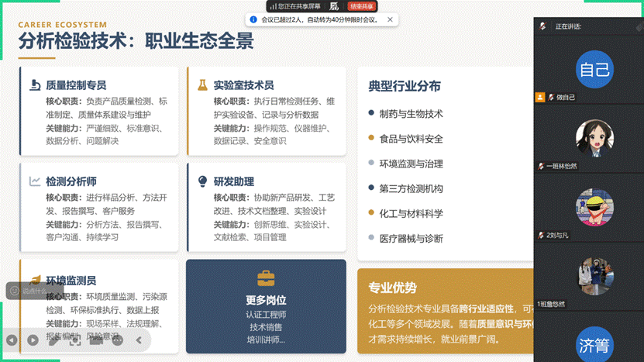Collapse slideshow toolbar with left chevron
Viewport: 644px width, 362px height.
[139, 340]
